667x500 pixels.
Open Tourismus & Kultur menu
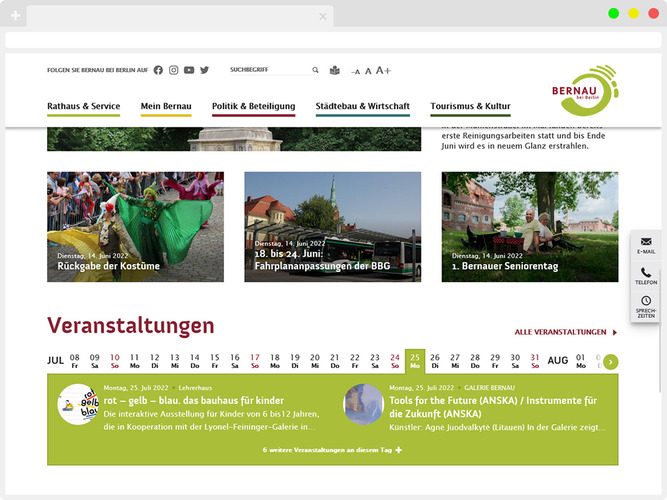pyautogui.click(x=470, y=106)
